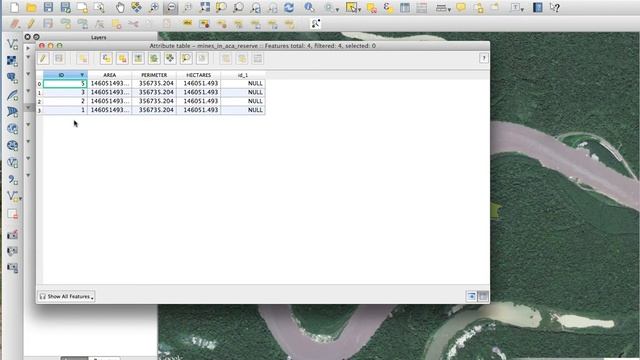The image size is (640, 360).
Task: Click the What's This help icon
Action: click(555, 7)
